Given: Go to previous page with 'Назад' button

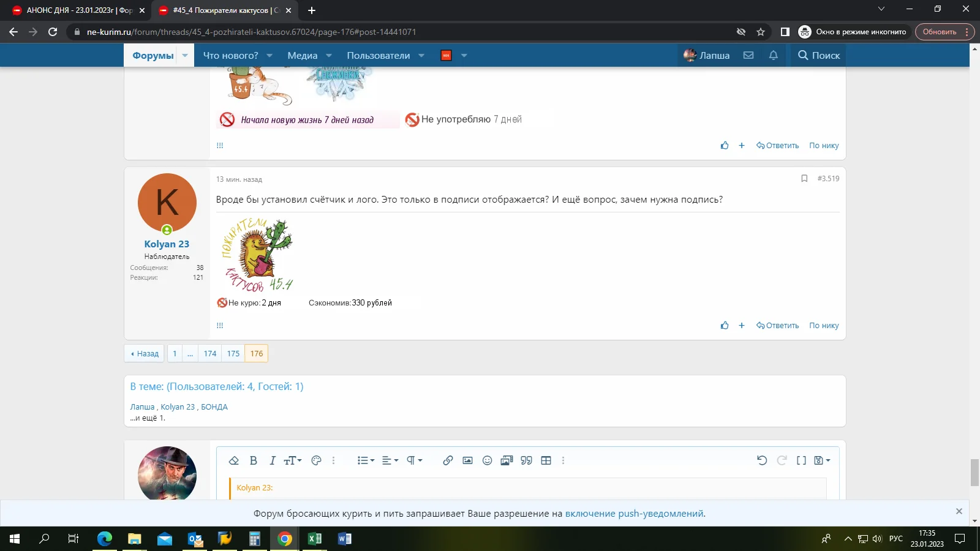Looking at the screenshot, I should 145,353.
